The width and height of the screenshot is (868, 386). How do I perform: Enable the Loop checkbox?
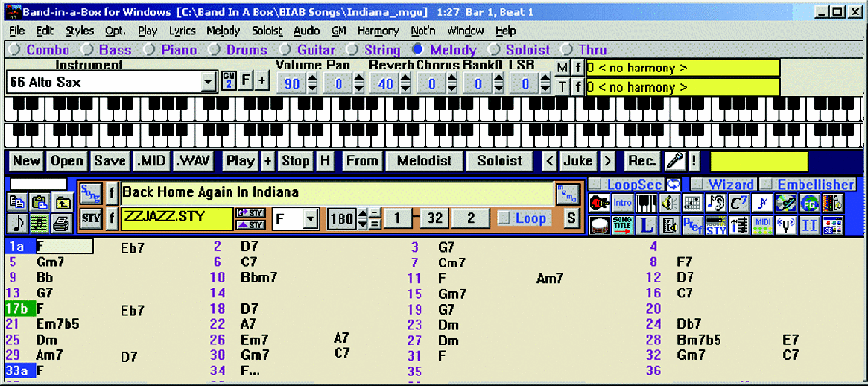coord(504,219)
